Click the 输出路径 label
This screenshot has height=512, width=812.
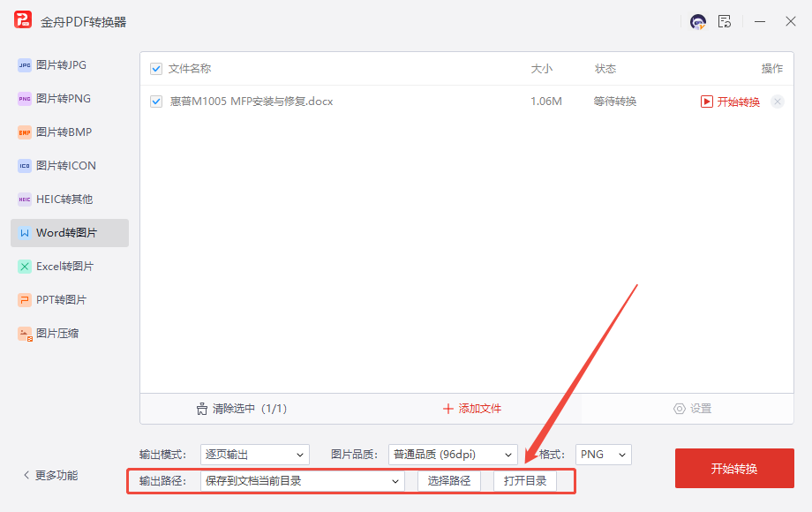(x=162, y=481)
